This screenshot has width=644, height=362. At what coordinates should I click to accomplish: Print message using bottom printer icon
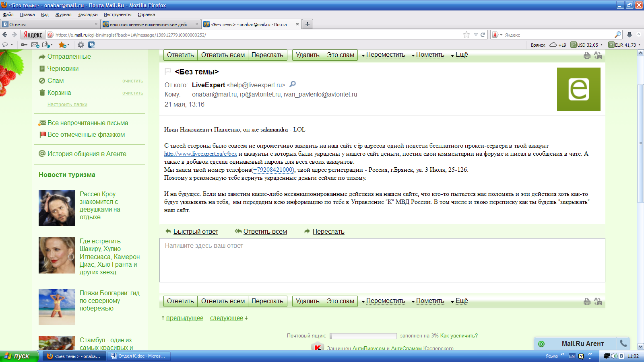(x=587, y=302)
